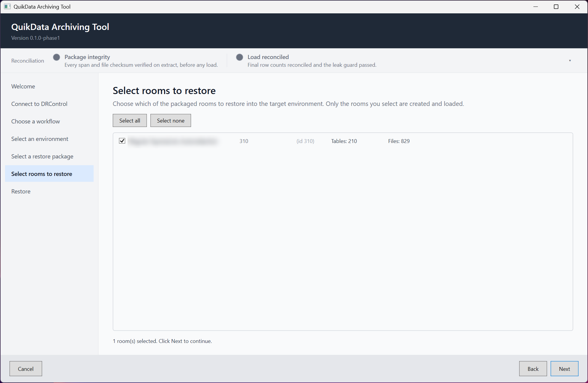The image size is (588, 383).
Task: Expand the Reconciliation panel arrow
Action: click(570, 61)
